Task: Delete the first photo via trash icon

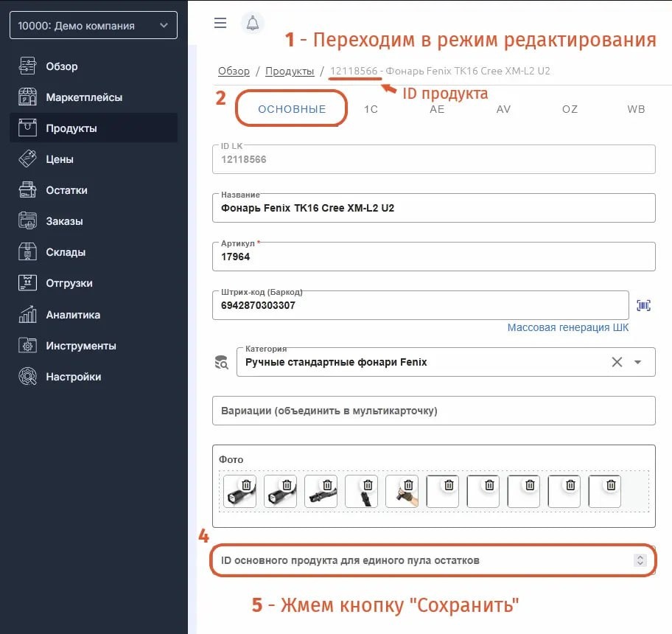Action: [x=246, y=485]
